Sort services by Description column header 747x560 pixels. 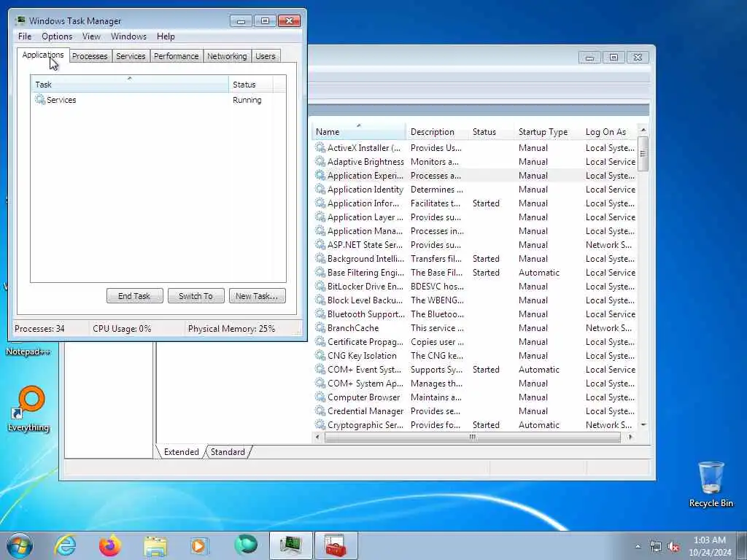(437, 131)
